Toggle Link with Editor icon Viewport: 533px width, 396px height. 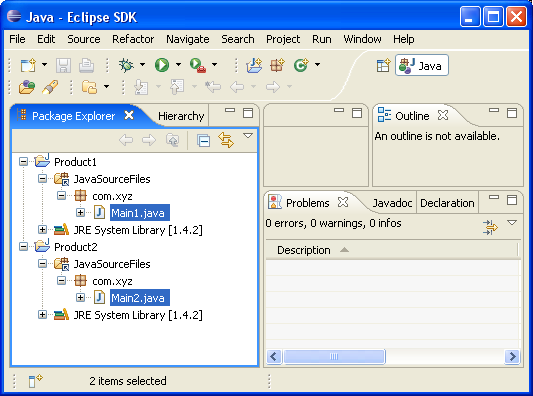226,140
